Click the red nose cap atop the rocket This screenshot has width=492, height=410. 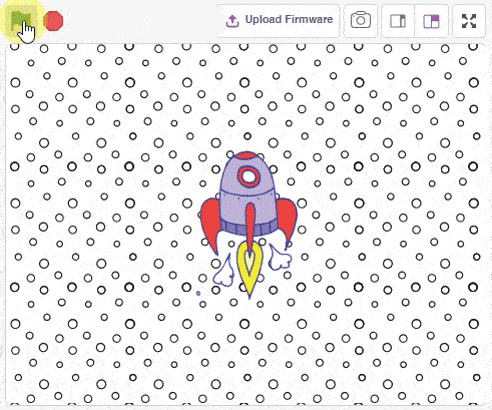pyautogui.click(x=247, y=155)
